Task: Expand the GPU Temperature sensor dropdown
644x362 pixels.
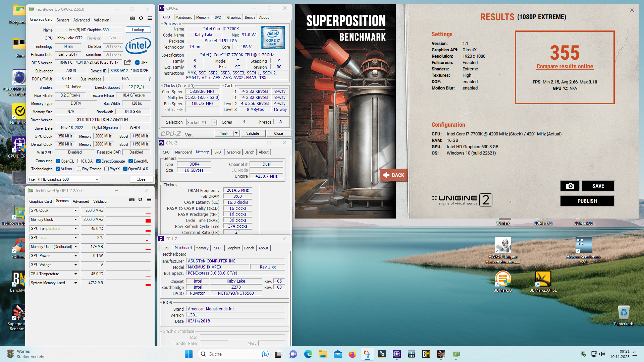Action: pos(75,229)
